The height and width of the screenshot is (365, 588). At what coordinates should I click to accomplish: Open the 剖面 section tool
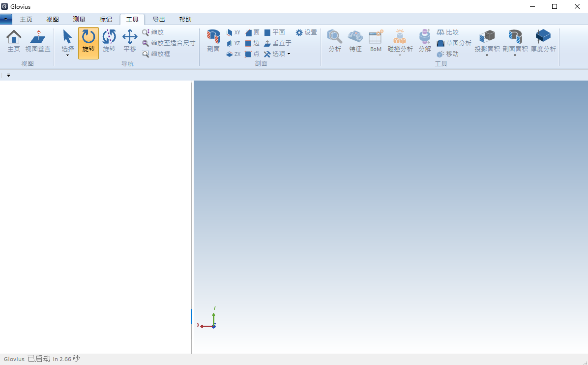click(213, 37)
